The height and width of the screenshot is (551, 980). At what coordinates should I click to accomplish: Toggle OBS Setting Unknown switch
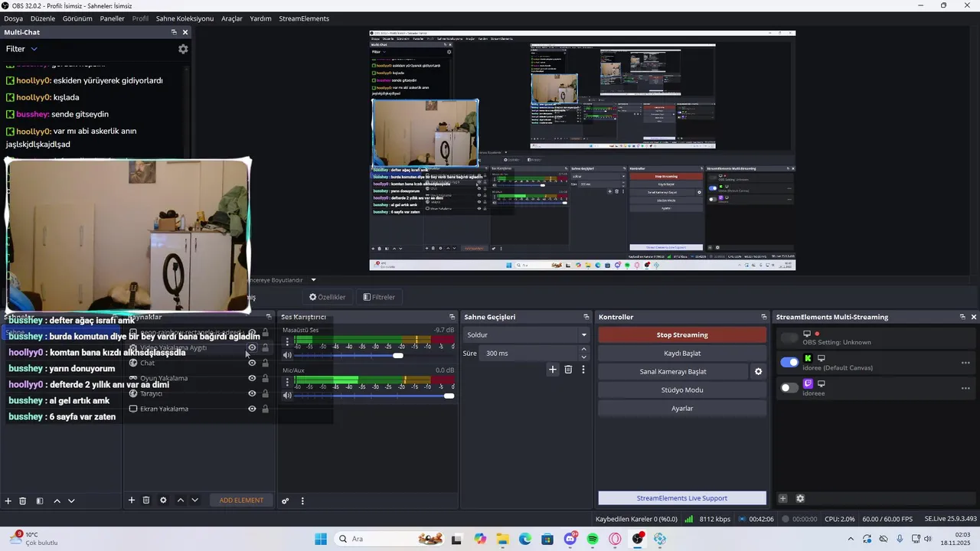point(789,337)
